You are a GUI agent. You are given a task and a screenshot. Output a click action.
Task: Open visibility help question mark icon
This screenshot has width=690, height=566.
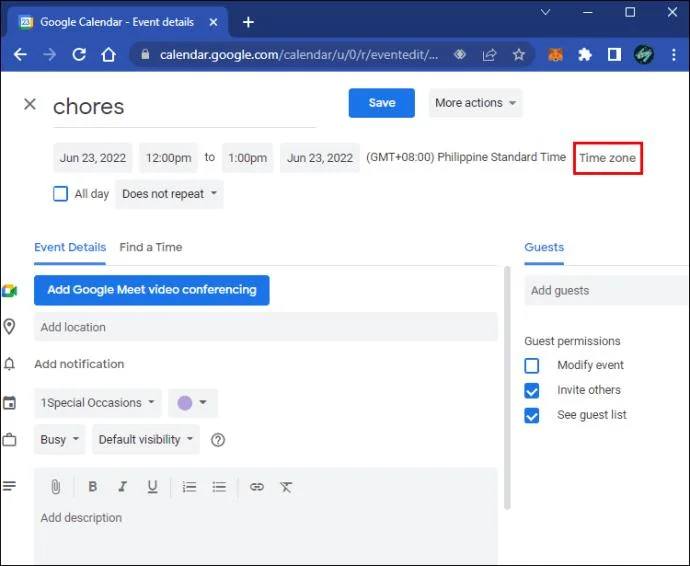point(218,440)
